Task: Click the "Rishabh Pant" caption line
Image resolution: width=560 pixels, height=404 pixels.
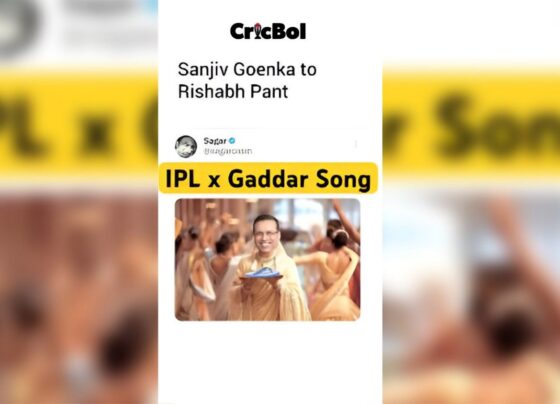Action: [233, 92]
